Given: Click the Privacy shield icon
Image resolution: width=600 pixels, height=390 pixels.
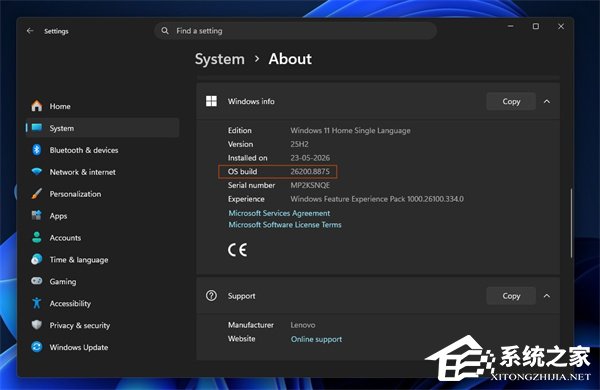Looking at the screenshot, I should coord(37,325).
